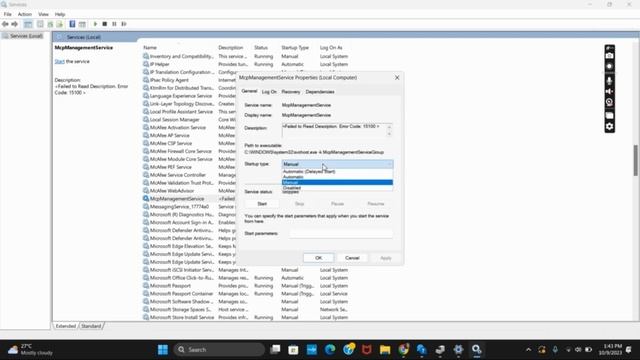Viewport: 640px width, 360px height.
Task: Toggle the show/hide console tree toolbar icon
Action: tap(28, 24)
